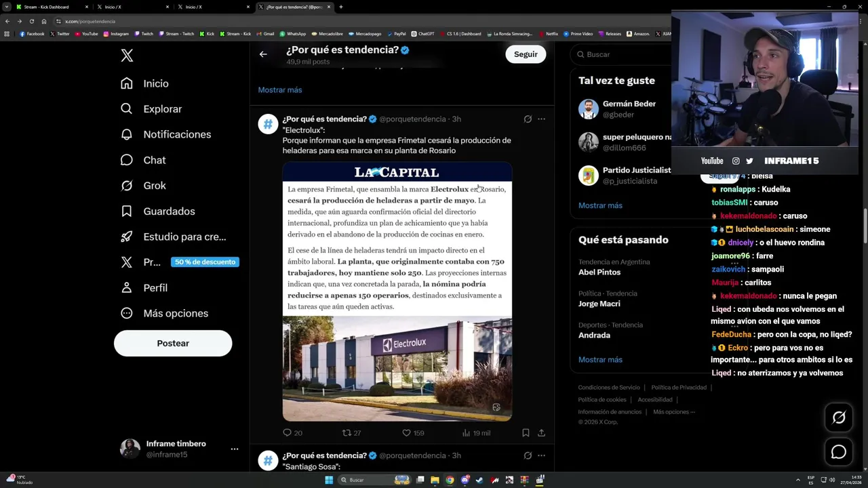Switch to Stream - Kick Dashboard tab

point(51,7)
